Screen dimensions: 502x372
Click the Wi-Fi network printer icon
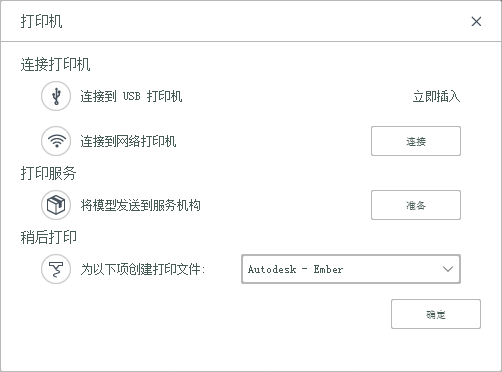56,141
